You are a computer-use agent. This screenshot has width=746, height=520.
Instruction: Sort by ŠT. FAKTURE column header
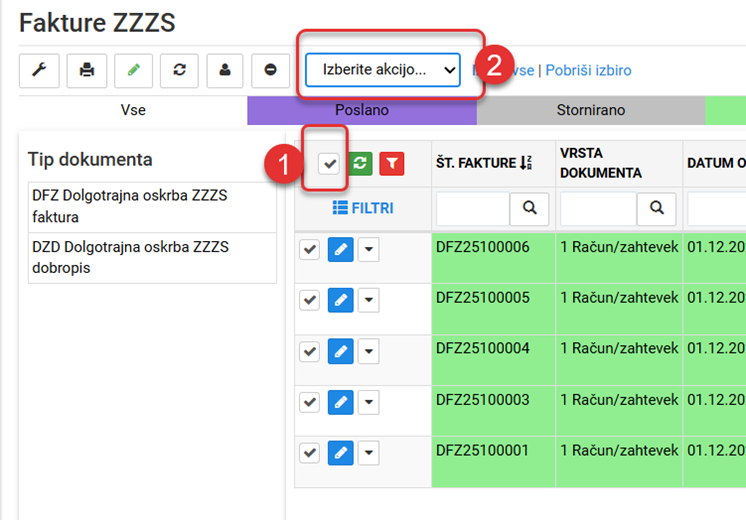[484, 163]
